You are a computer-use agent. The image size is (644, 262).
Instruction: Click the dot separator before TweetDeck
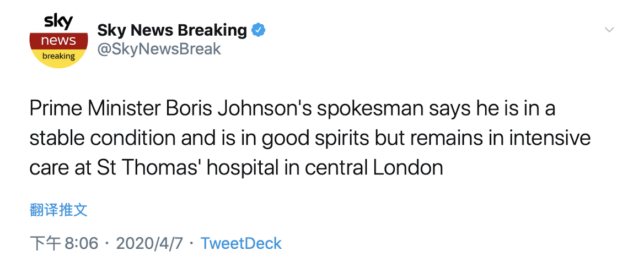[x=191, y=243]
